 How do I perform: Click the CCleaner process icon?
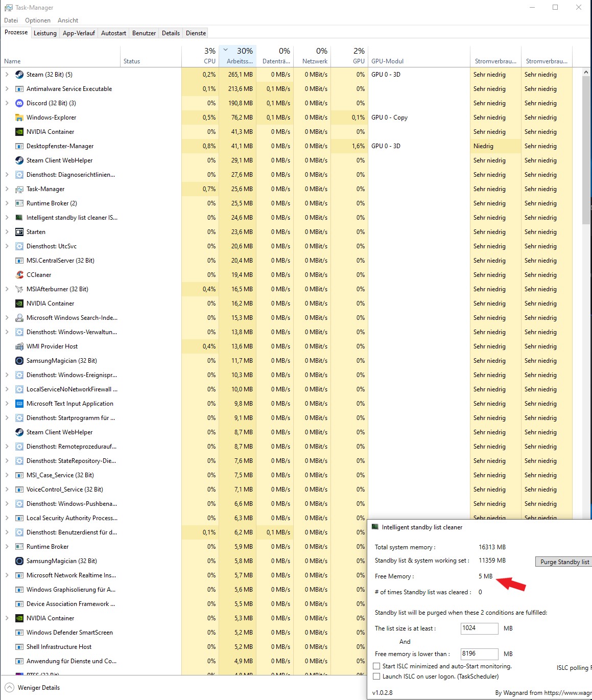tap(19, 275)
